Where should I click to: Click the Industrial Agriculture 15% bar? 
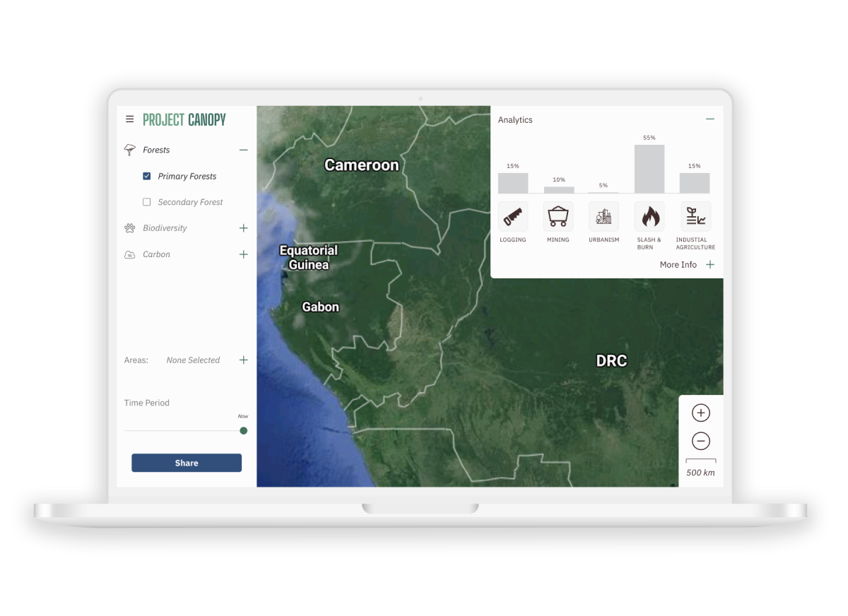[x=695, y=183]
